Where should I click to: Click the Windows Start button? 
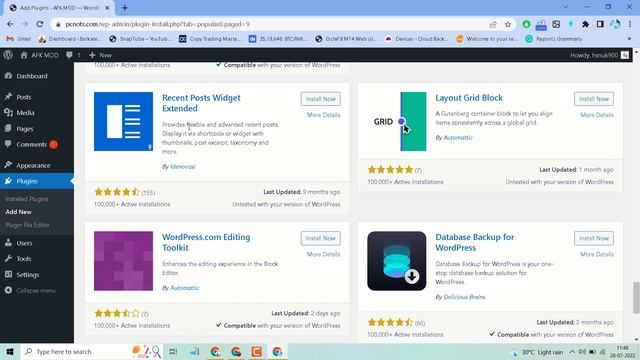point(10,351)
